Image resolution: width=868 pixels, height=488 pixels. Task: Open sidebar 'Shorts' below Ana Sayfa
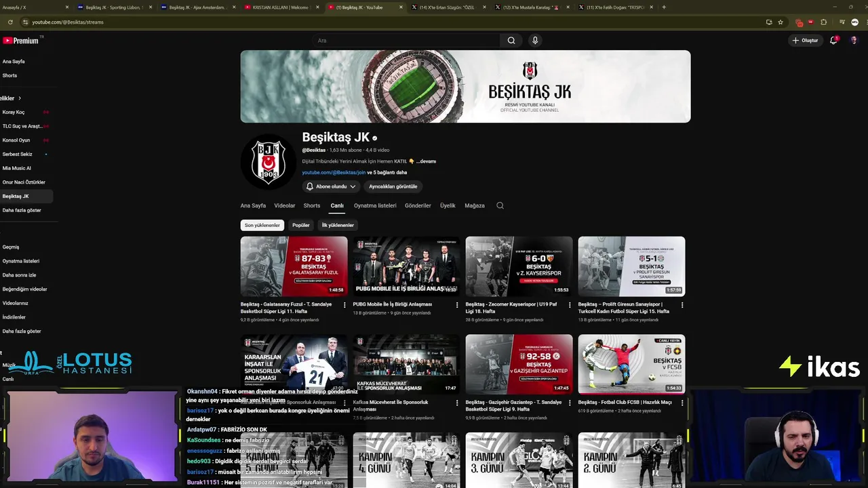[x=9, y=75]
